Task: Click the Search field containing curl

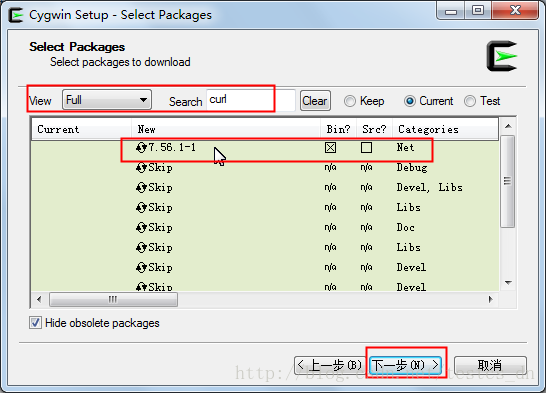Action: [x=251, y=100]
